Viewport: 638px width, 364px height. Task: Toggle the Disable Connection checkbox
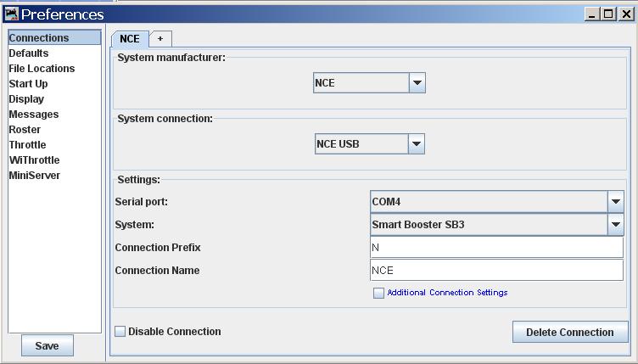tap(120, 332)
